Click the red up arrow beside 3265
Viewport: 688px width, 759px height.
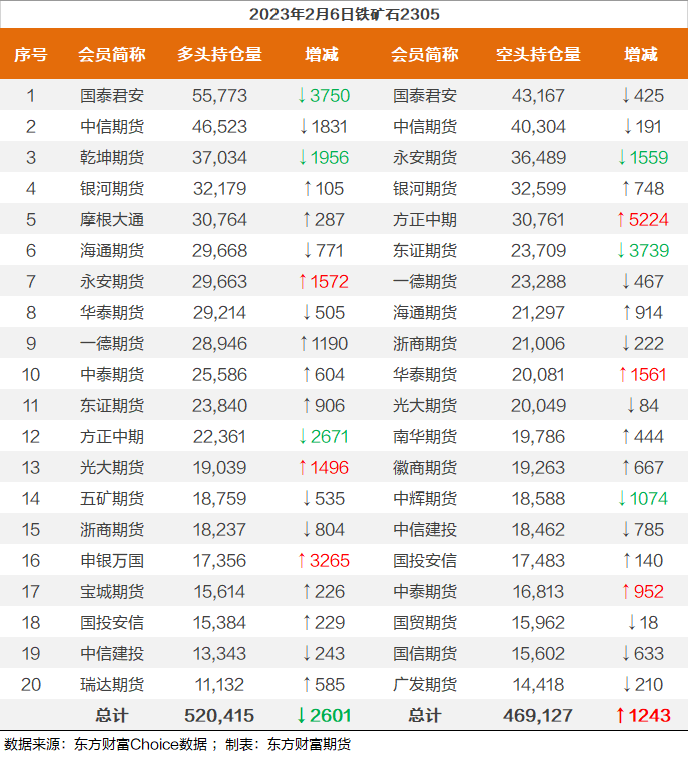[303, 561]
